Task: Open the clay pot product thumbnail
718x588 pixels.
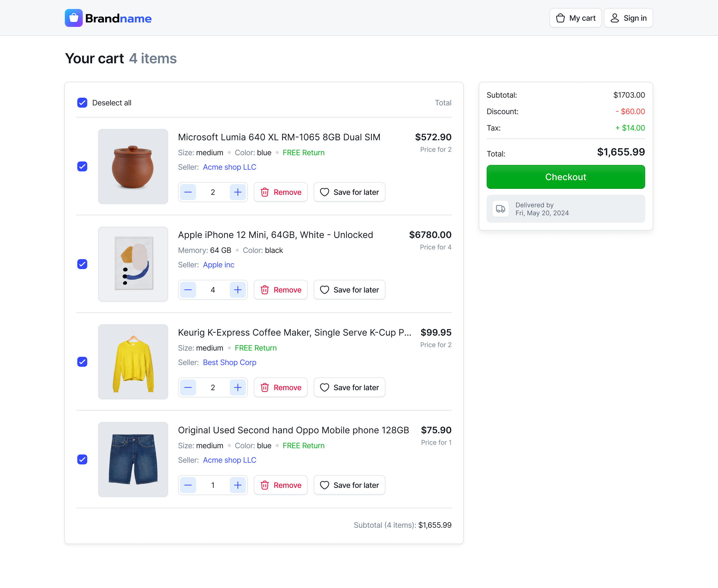Action: pyautogui.click(x=133, y=166)
